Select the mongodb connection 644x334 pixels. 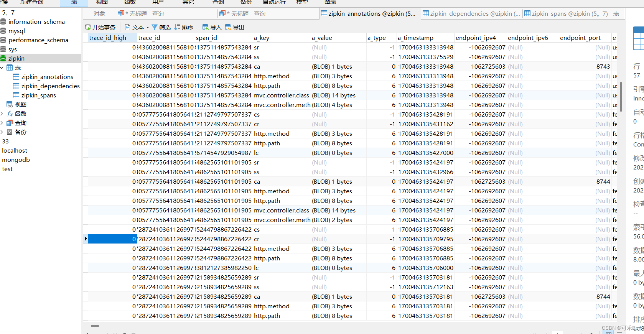(16, 160)
